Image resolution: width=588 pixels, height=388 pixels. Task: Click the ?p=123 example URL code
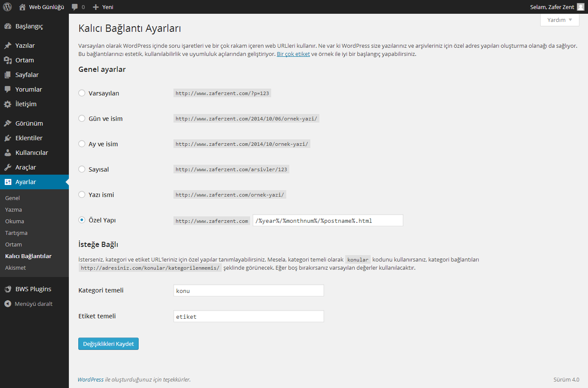pos(222,93)
